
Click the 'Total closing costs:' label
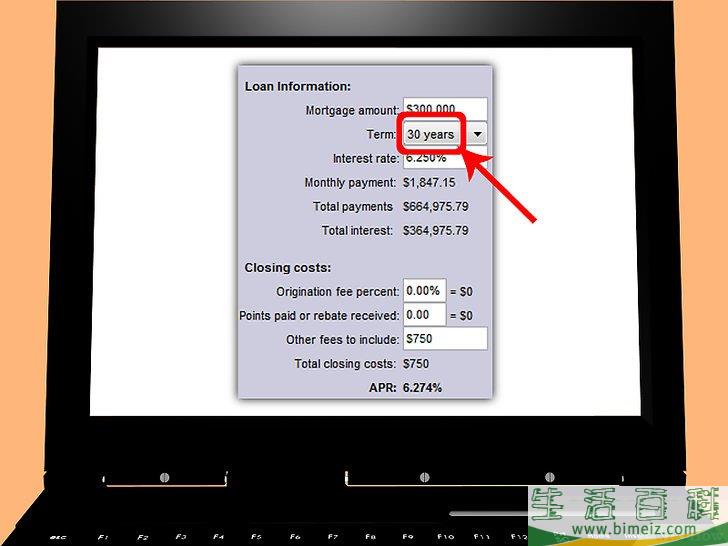pyautogui.click(x=345, y=364)
